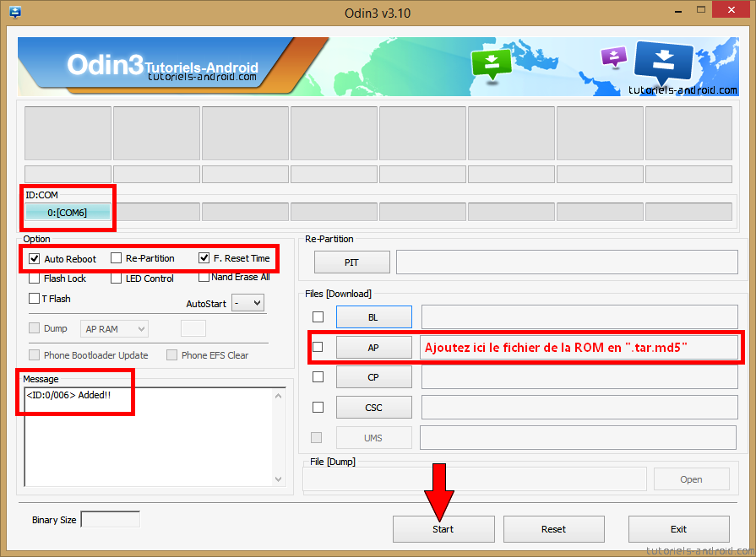Check the T Flash option
This screenshot has height=557, width=756.
(35, 298)
